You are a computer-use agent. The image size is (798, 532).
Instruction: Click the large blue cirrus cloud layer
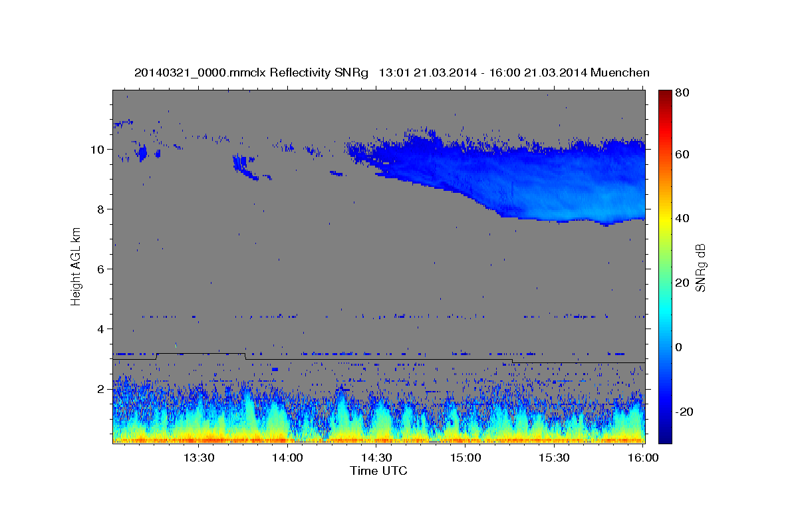532,180
